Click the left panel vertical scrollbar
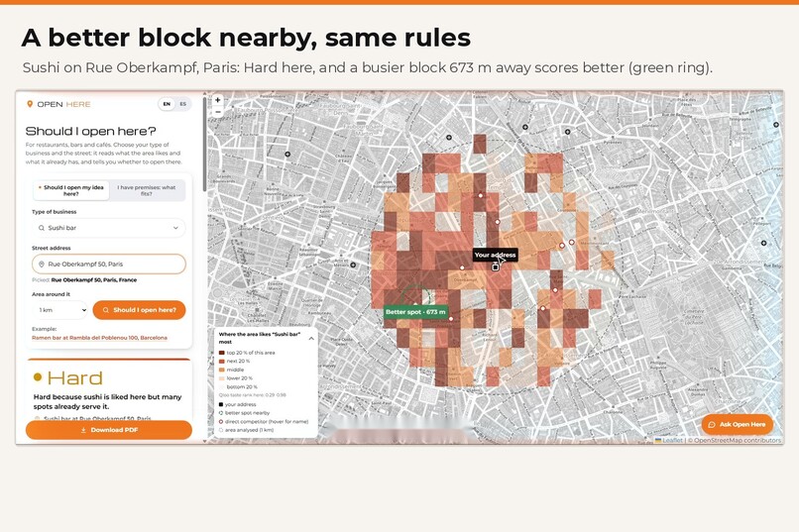 point(205,143)
